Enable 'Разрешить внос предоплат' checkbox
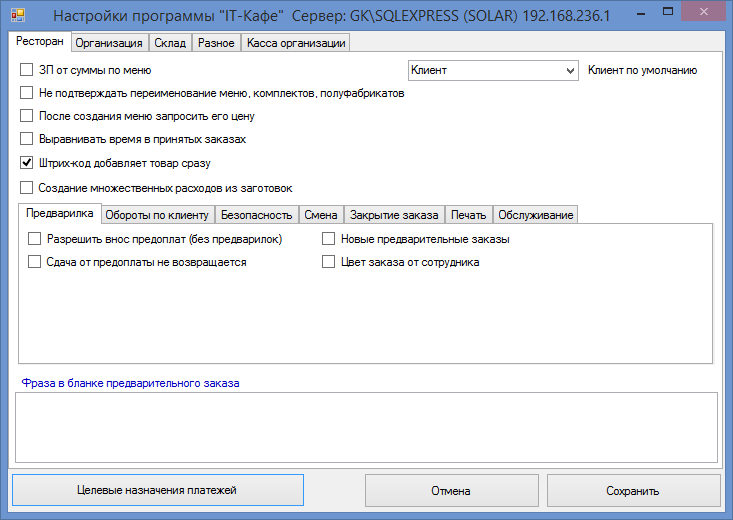 35,240
